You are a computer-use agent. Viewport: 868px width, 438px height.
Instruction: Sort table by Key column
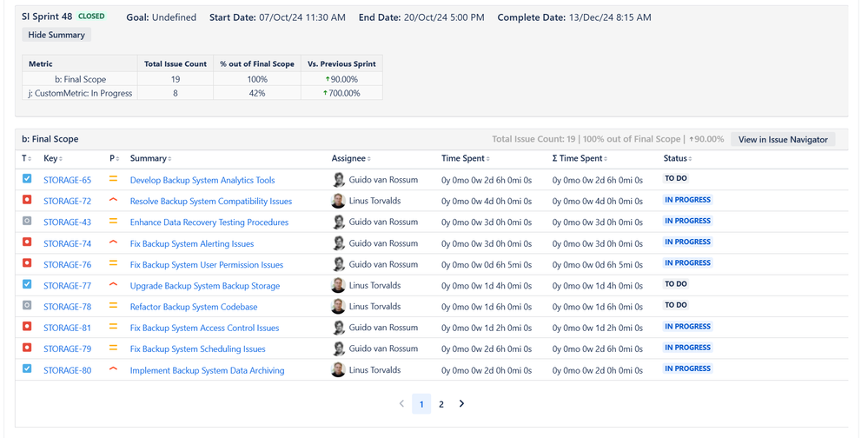click(x=53, y=158)
